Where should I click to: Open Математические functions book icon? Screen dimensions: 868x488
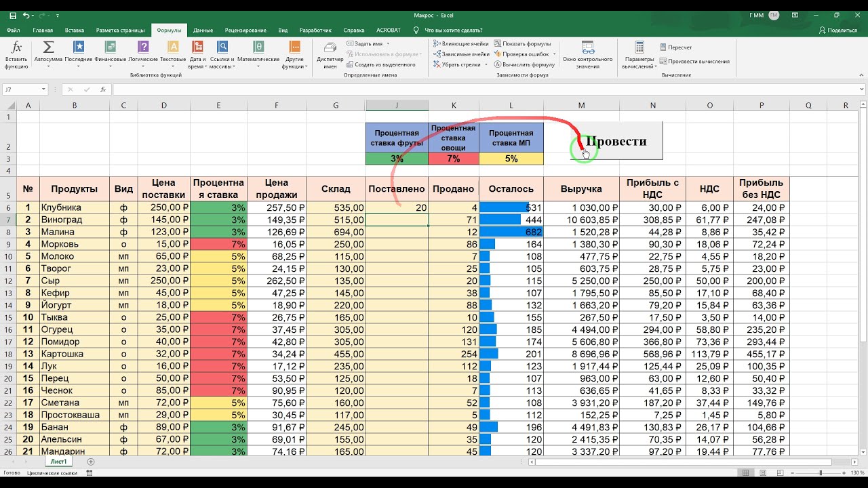258,47
